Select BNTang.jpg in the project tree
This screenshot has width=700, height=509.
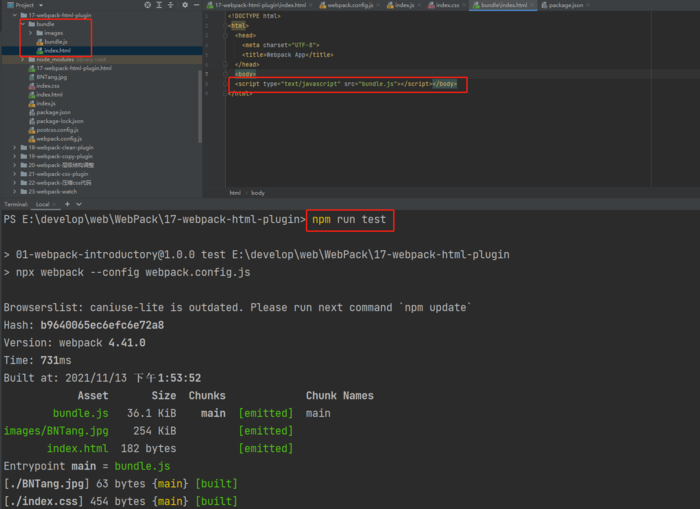(51, 77)
